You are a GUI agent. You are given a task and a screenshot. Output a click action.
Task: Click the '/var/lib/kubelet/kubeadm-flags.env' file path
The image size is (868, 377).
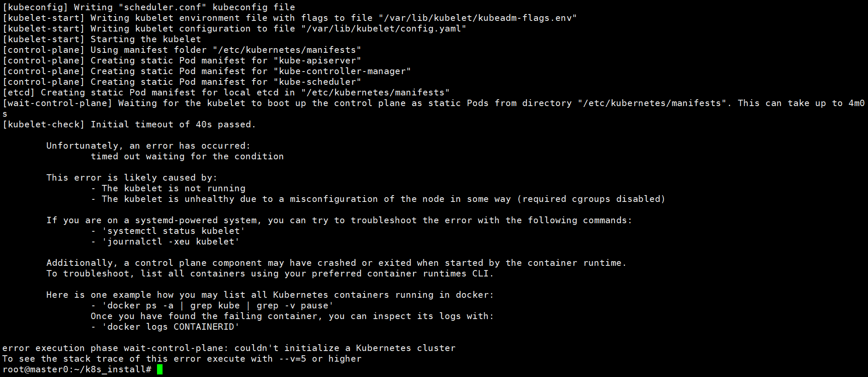[x=478, y=18]
